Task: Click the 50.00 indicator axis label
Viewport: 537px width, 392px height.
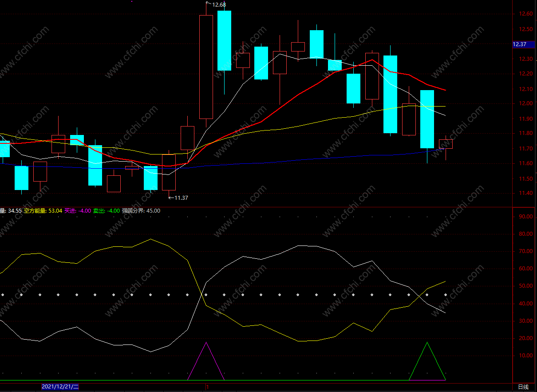Action: click(x=525, y=286)
